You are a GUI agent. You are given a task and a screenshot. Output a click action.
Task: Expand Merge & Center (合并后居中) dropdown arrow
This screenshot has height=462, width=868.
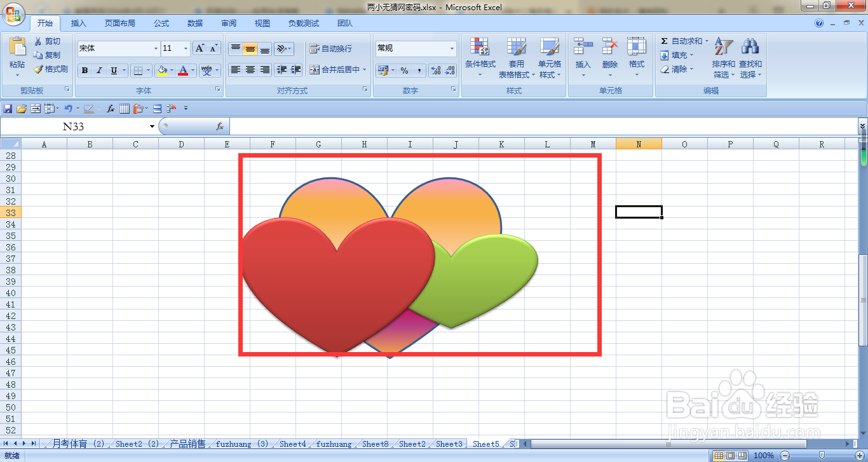coord(365,70)
